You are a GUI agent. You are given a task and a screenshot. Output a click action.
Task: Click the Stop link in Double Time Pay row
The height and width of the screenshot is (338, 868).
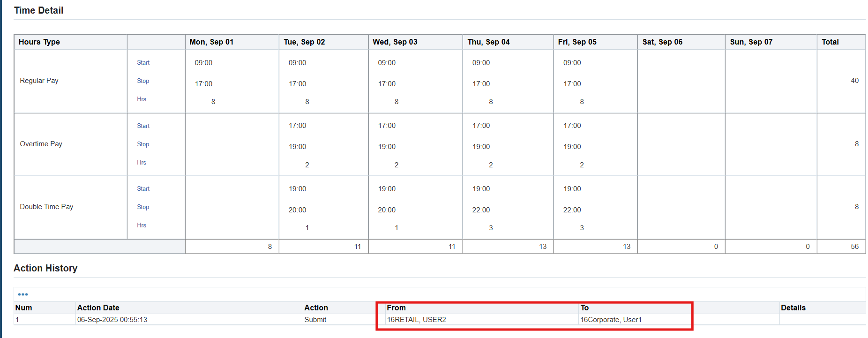coord(143,207)
